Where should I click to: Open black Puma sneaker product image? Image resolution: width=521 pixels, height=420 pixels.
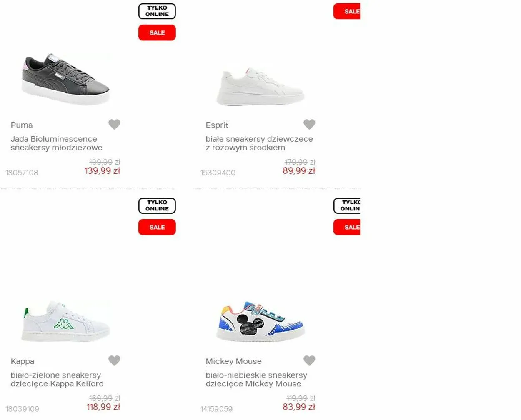[65, 79]
